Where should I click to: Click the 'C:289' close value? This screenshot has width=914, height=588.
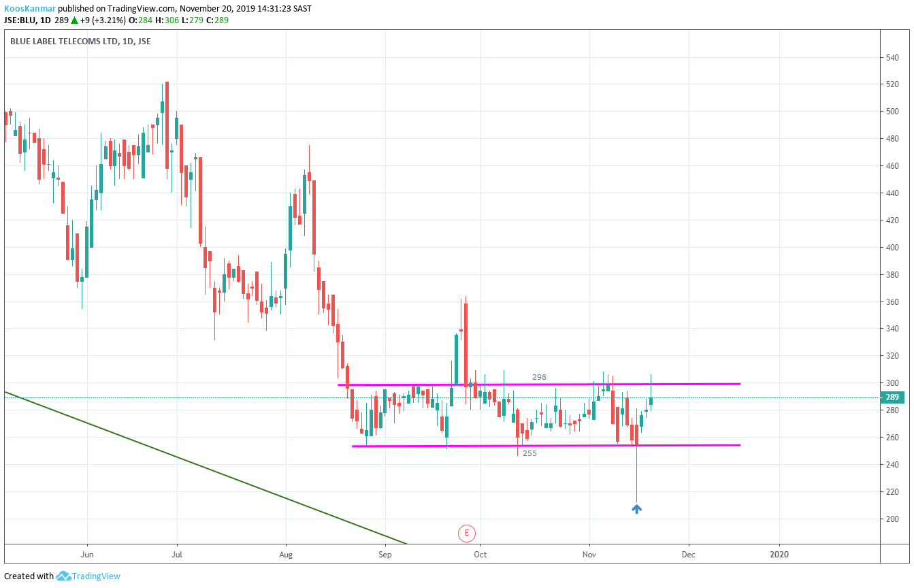pyautogui.click(x=217, y=20)
